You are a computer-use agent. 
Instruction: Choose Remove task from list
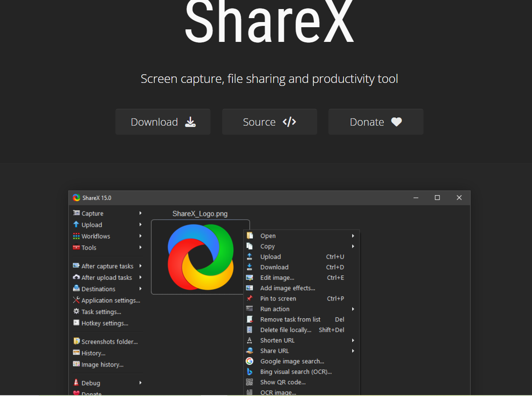pyautogui.click(x=302, y=319)
